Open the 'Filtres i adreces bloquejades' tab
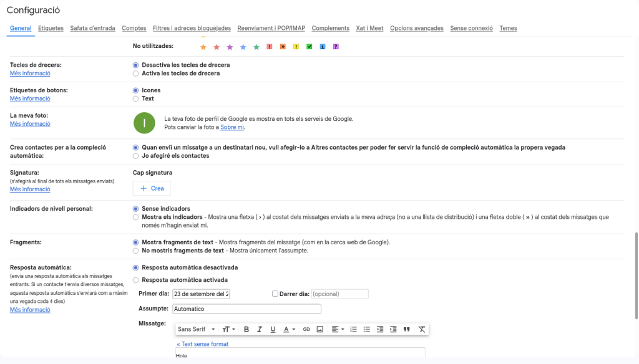 point(192,28)
